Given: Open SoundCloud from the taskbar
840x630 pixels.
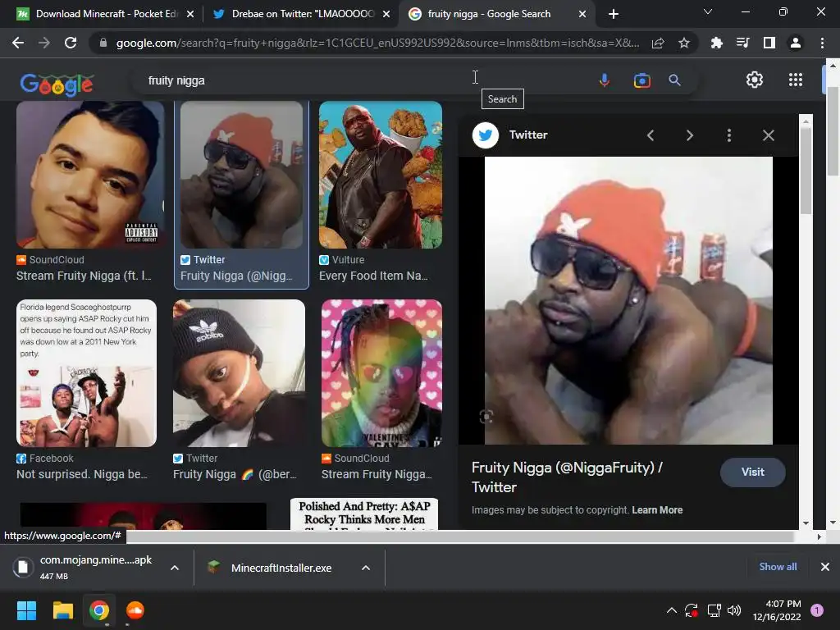Looking at the screenshot, I should pyautogui.click(x=135, y=610).
